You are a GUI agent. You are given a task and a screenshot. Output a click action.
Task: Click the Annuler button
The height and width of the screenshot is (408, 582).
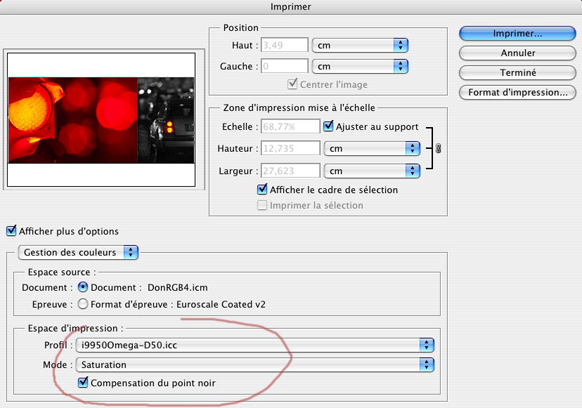click(517, 53)
